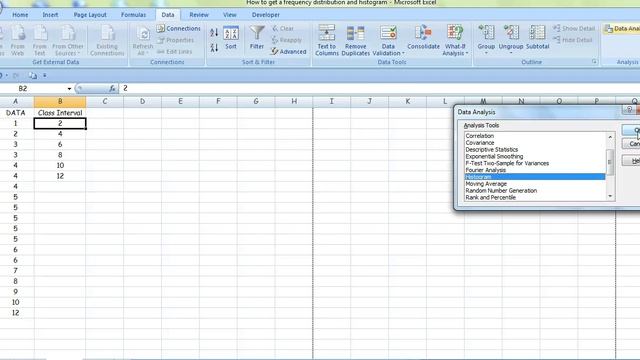Select Correlation in Analysis Tools list
The height and width of the screenshot is (360, 640).
pos(535,136)
